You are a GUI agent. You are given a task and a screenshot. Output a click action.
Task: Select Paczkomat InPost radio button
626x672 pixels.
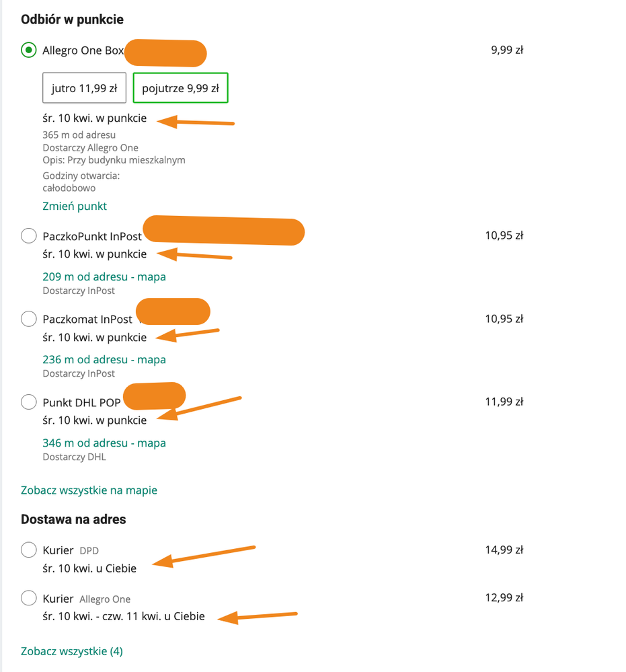pos(29,319)
